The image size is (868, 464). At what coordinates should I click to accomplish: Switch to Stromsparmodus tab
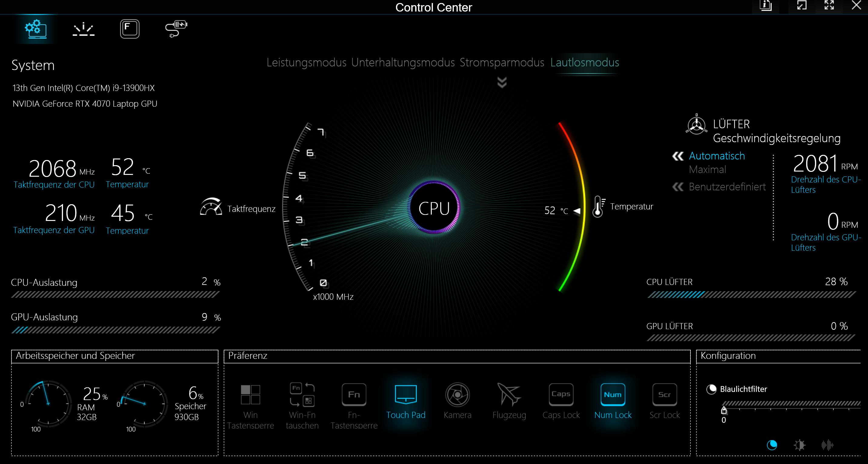[x=502, y=63]
